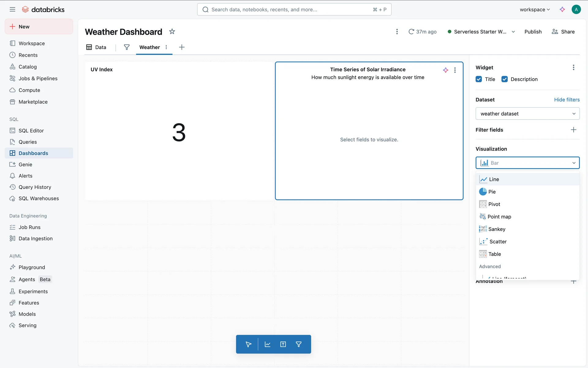Image resolution: width=588 pixels, height=368 pixels.
Task: Click the add visualization icon in bottom toolbar
Action: point(267,344)
